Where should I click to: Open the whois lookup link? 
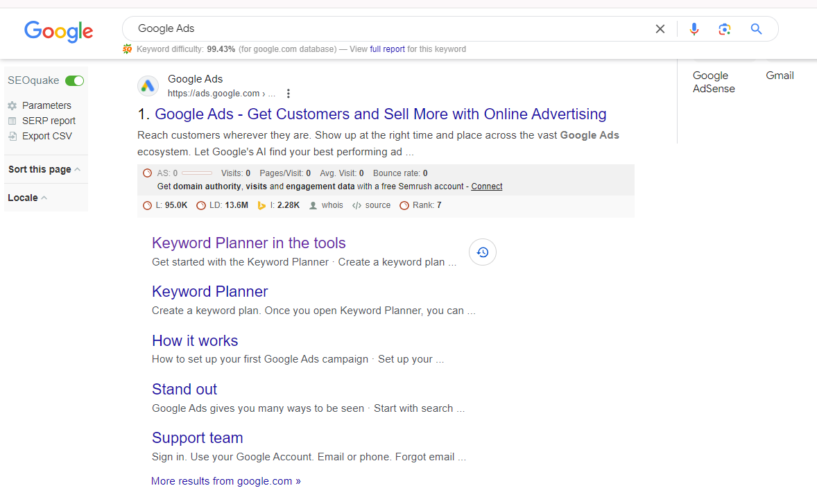(x=332, y=206)
